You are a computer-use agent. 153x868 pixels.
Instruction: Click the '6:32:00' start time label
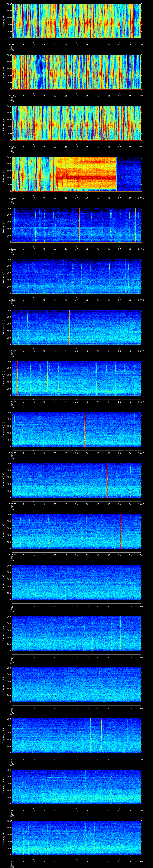coord(12,861)
